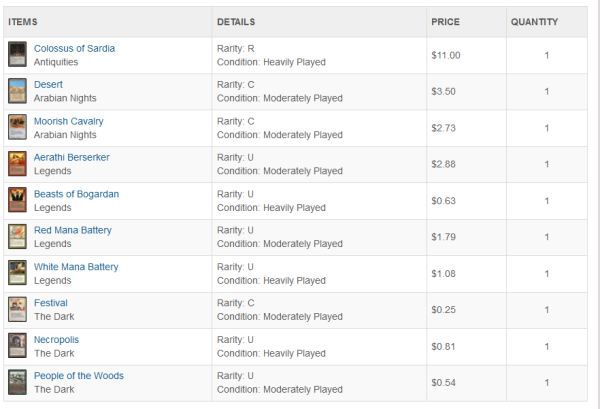Screen dimensions: 600x409
Task: Click the Colossus of Sardia card thumbnail
Action: click(16, 55)
